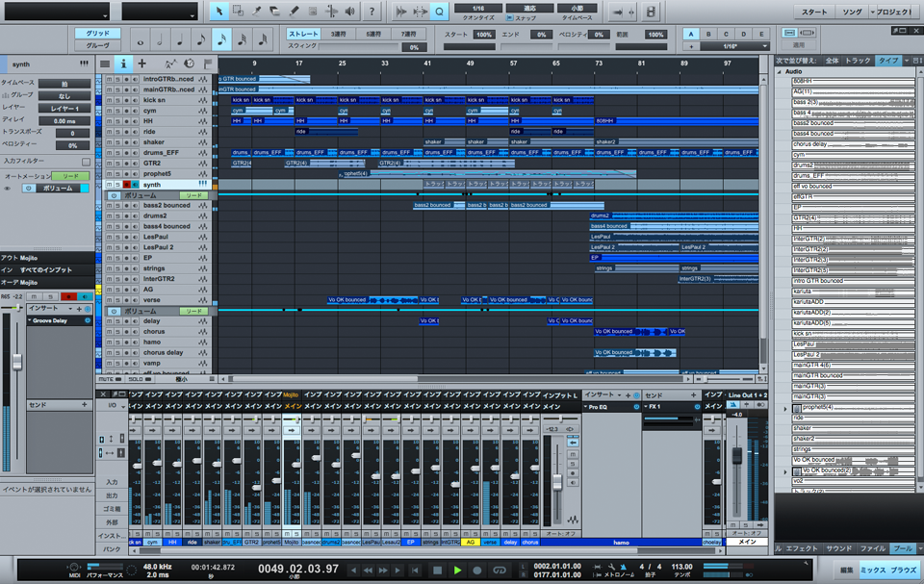924x584 pixels.
Task: Switch to the straight quantize tab
Action: pyautogui.click(x=303, y=35)
